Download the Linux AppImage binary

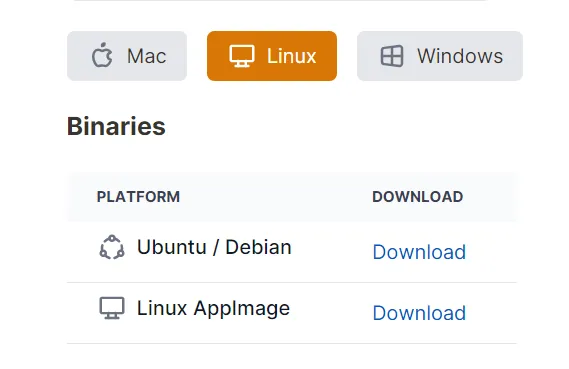[419, 313]
